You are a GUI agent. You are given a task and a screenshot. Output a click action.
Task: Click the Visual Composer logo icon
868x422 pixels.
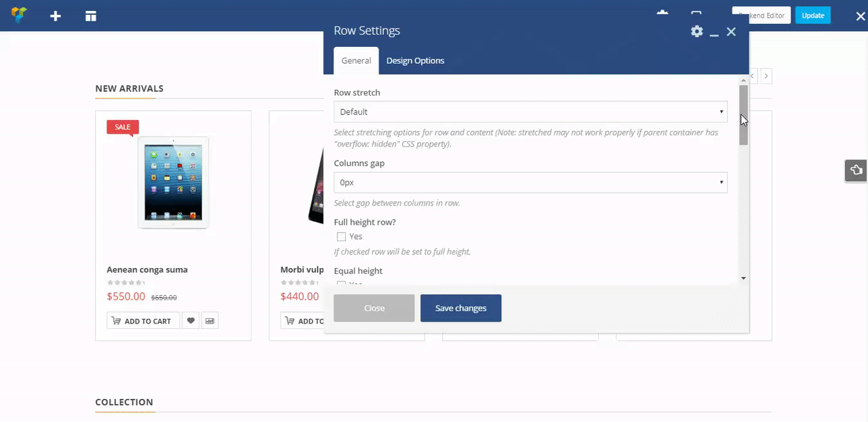coord(20,16)
